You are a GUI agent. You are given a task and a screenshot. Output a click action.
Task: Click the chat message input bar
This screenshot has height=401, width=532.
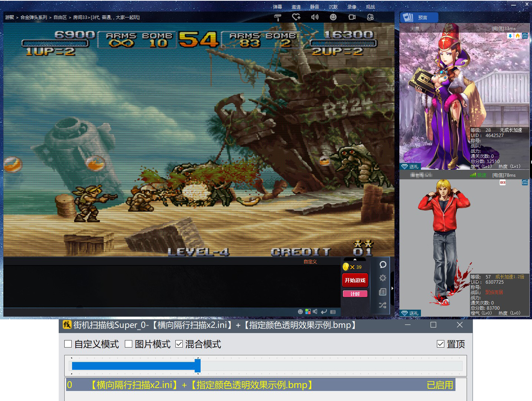pyautogui.click(x=150, y=312)
